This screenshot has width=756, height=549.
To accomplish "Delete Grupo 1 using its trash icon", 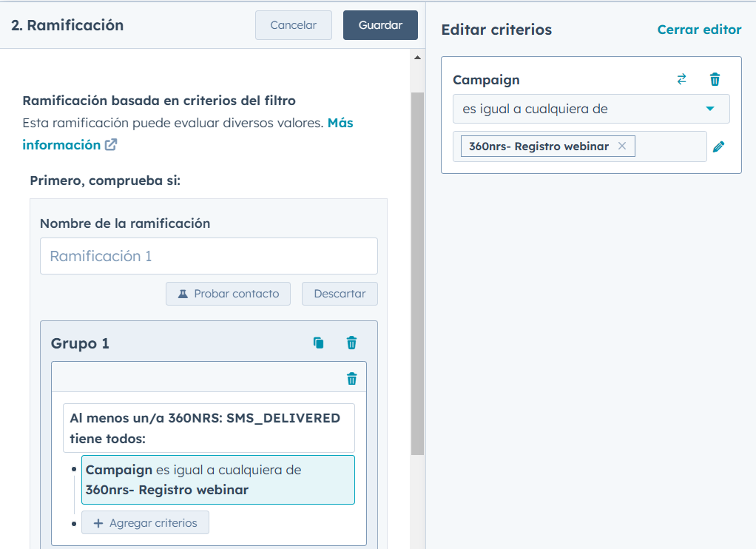I will click(x=351, y=343).
